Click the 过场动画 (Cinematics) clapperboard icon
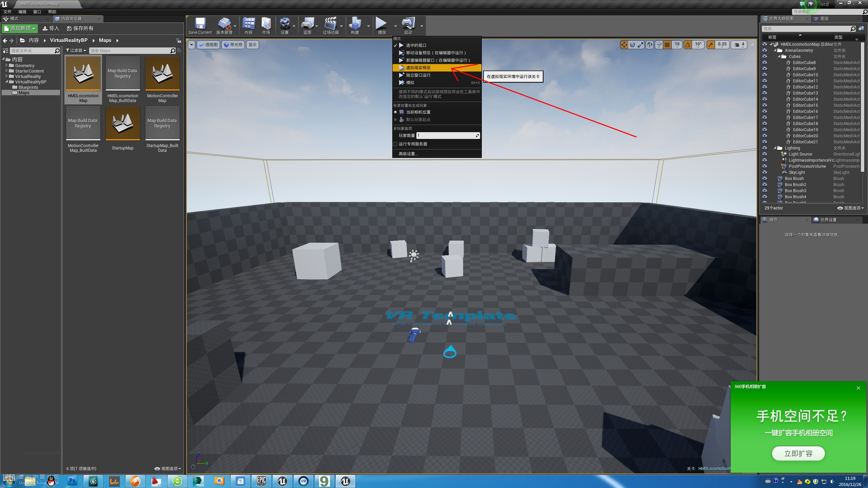The height and width of the screenshot is (488, 868). tap(330, 24)
